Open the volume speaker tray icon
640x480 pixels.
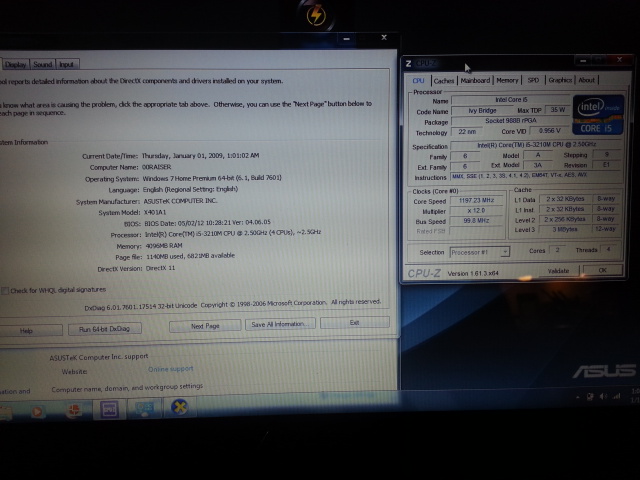(x=603, y=396)
